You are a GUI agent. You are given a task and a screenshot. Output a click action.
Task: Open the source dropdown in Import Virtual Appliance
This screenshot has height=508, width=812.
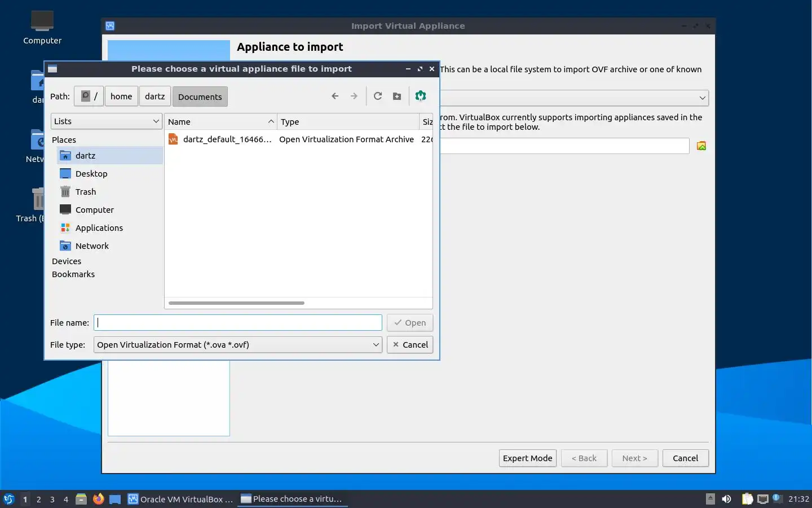574,98
